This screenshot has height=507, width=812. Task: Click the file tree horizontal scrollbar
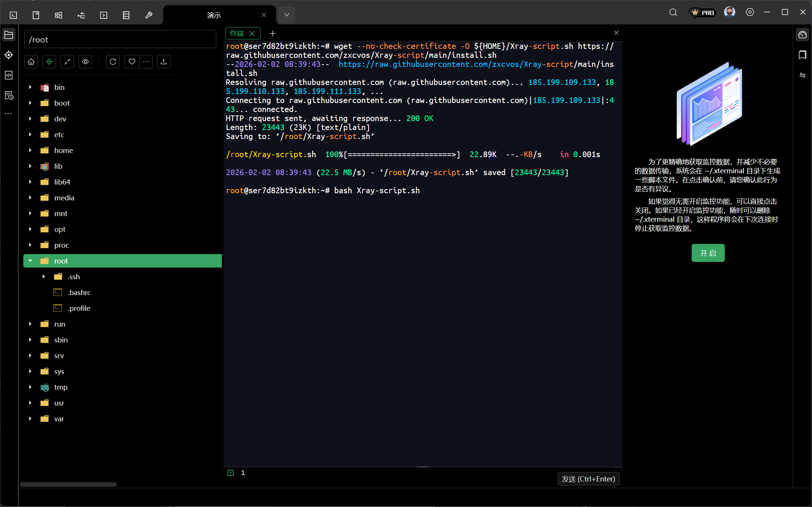coord(68,484)
